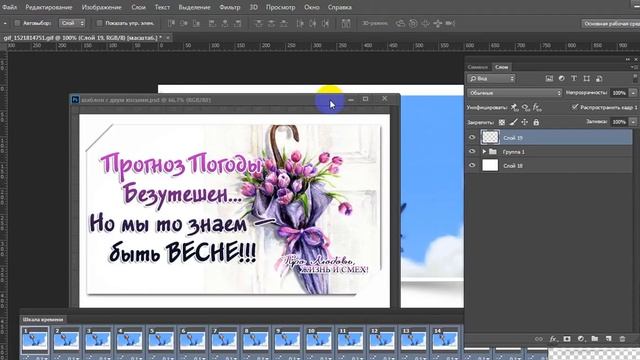This screenshot has width=640, height=360.
Task: Enable Показать упр. элем. checkbox
Action: tap(99, 23)
